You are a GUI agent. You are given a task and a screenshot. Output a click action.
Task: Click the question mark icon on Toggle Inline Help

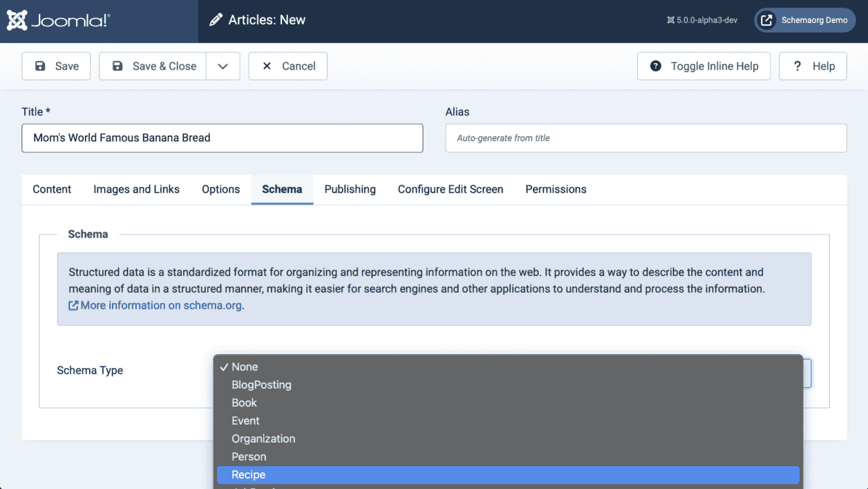[654, 66]
